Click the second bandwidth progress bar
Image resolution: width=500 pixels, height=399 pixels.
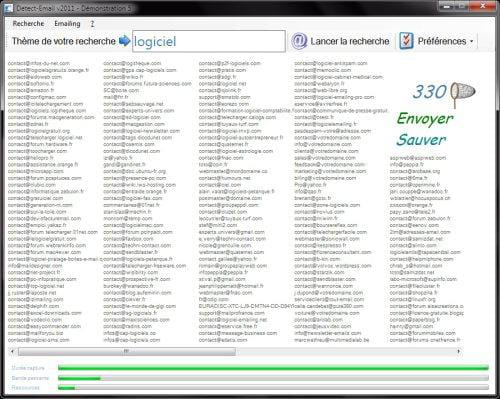(273, 378)
